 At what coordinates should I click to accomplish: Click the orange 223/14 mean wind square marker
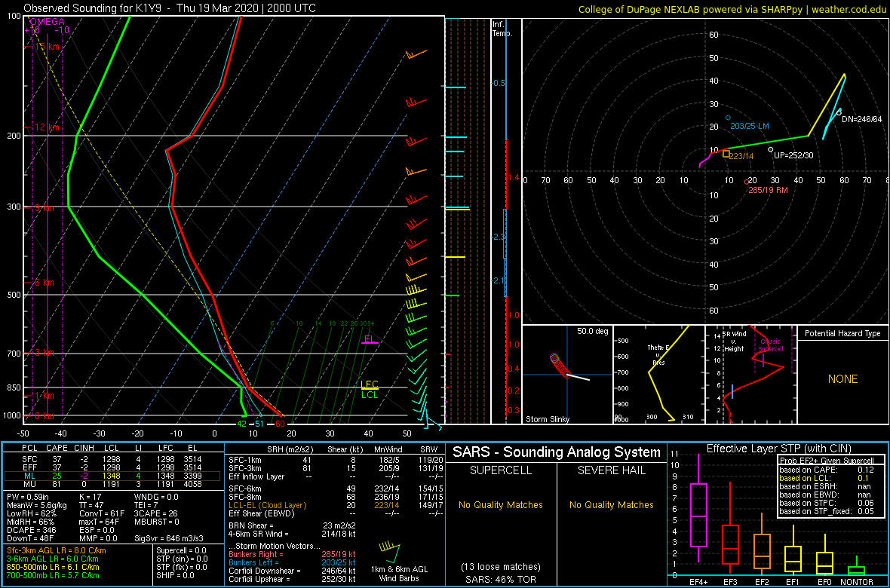click(x=726, y=154)
